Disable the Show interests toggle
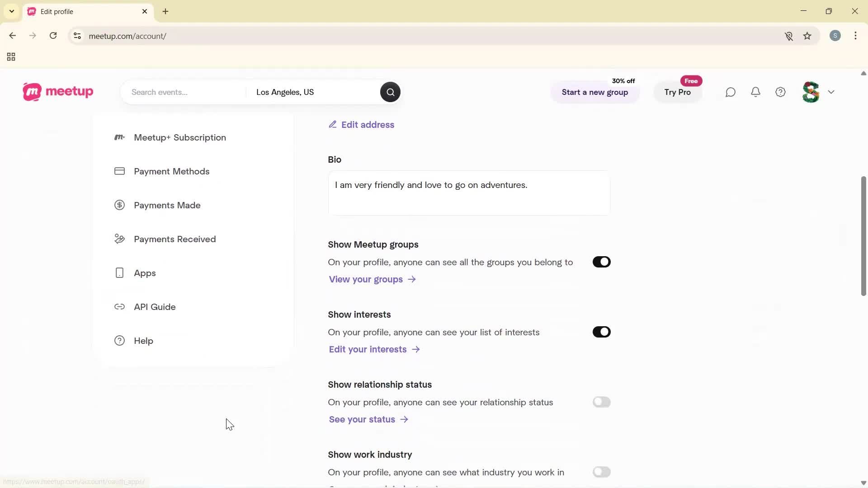Screen dimensions: 868x488 click(x=601, y=332)
